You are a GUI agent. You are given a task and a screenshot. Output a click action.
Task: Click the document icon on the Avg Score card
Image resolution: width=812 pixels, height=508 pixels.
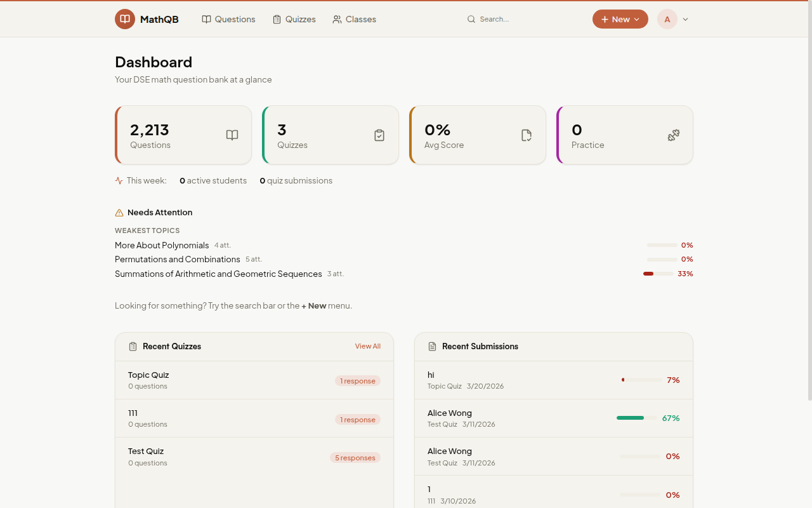526,135
